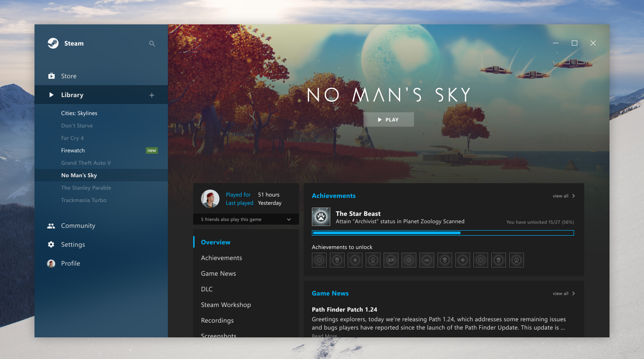Select the concentric target locked achievement icon

click(x=409, y=260)
